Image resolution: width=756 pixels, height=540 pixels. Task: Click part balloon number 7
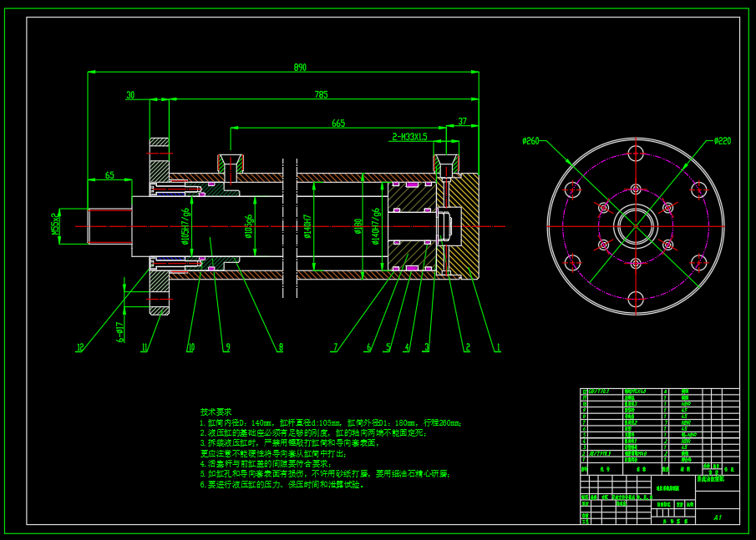tap(336, 347)
